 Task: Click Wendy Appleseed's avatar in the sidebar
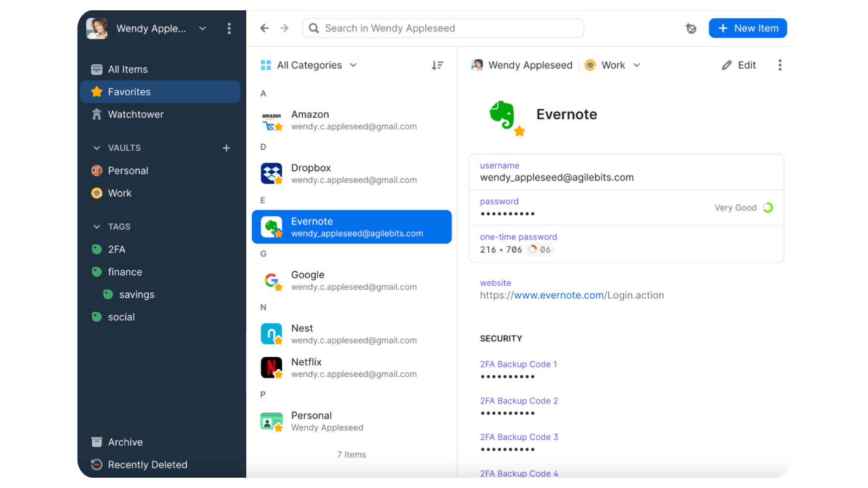pos(97,28)
